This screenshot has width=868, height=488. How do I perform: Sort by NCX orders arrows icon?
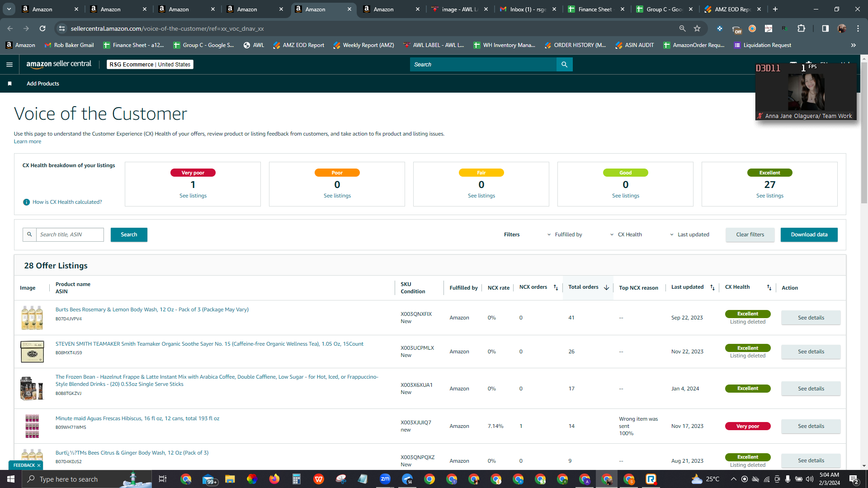(556, 287)
